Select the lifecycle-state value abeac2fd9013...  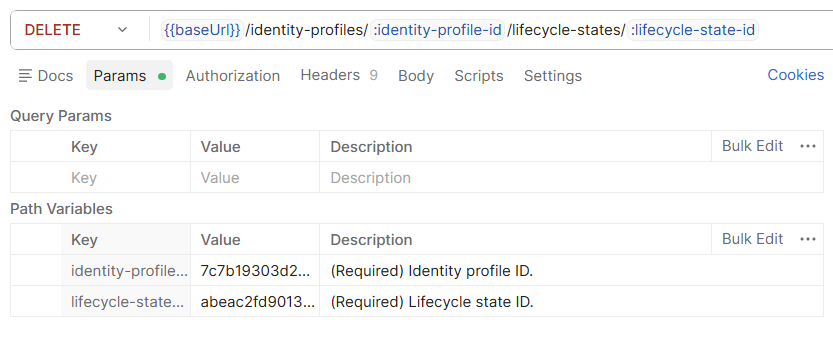255,302
